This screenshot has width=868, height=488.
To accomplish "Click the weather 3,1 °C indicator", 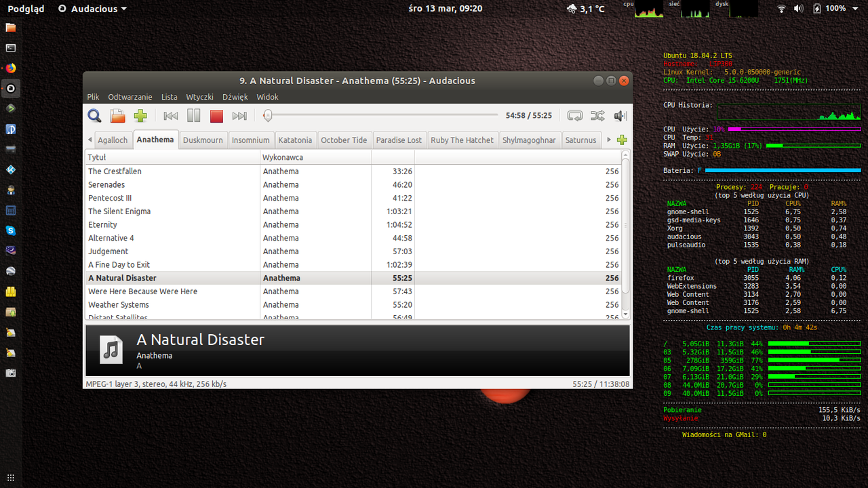I will point(585,9).
